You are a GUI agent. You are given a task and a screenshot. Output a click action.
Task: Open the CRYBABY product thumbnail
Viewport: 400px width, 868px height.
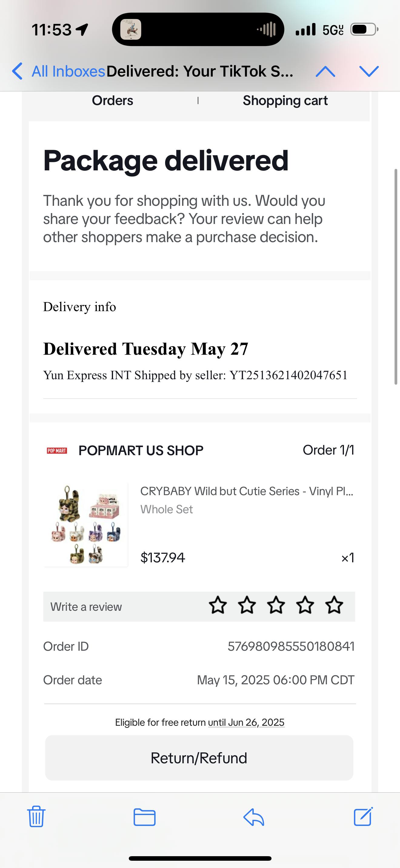tap(86, 525)
